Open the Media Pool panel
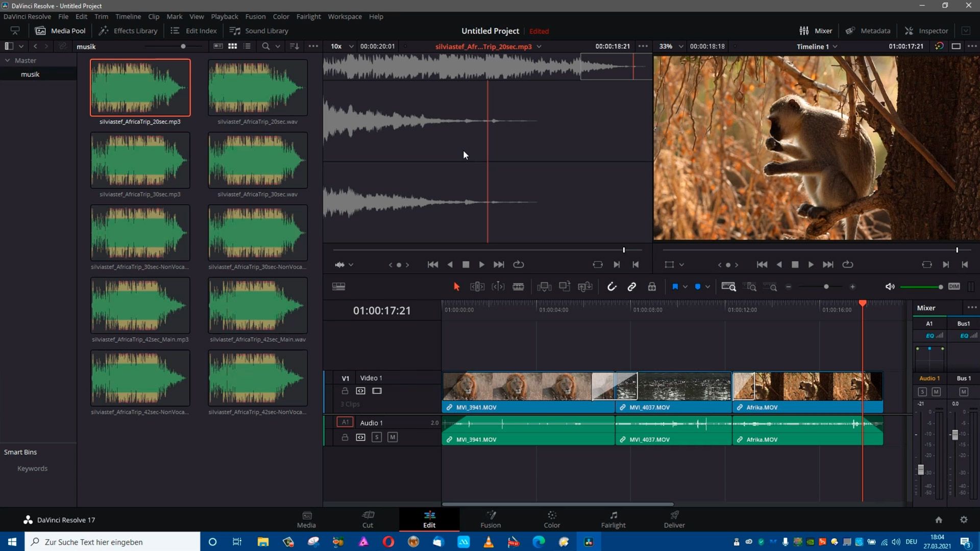The width and height of the screenshot is (980, 551). tap(60, 31)
